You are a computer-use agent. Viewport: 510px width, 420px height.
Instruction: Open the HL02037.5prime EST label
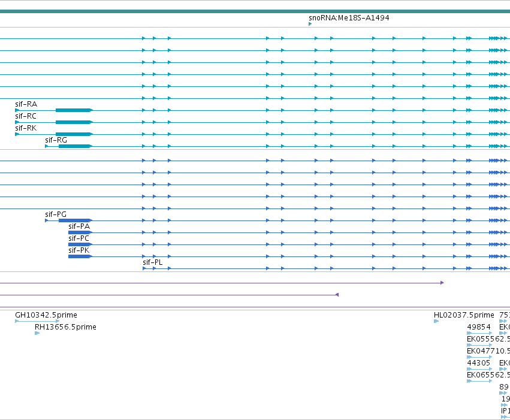coord(464,315)
